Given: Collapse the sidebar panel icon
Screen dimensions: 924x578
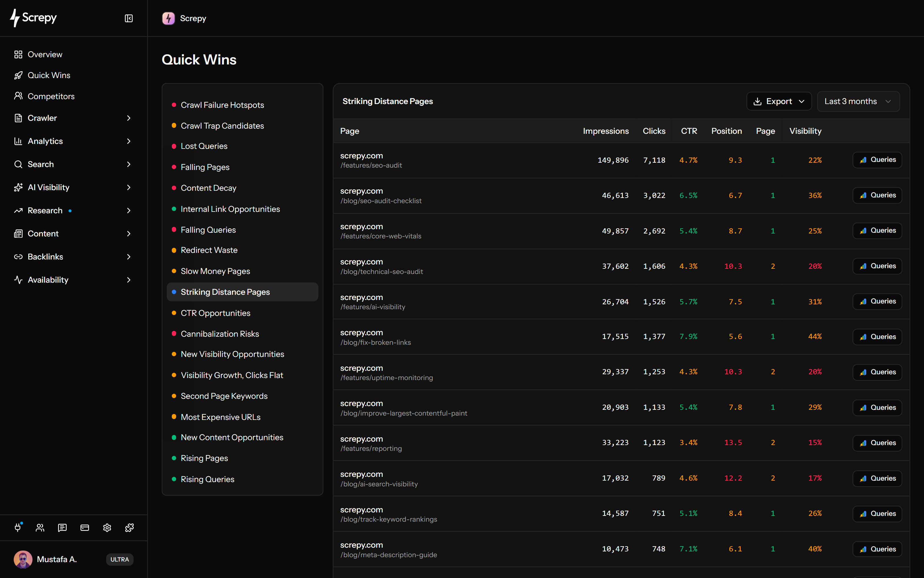Looking at the screenshot, I should coord(129,18).
